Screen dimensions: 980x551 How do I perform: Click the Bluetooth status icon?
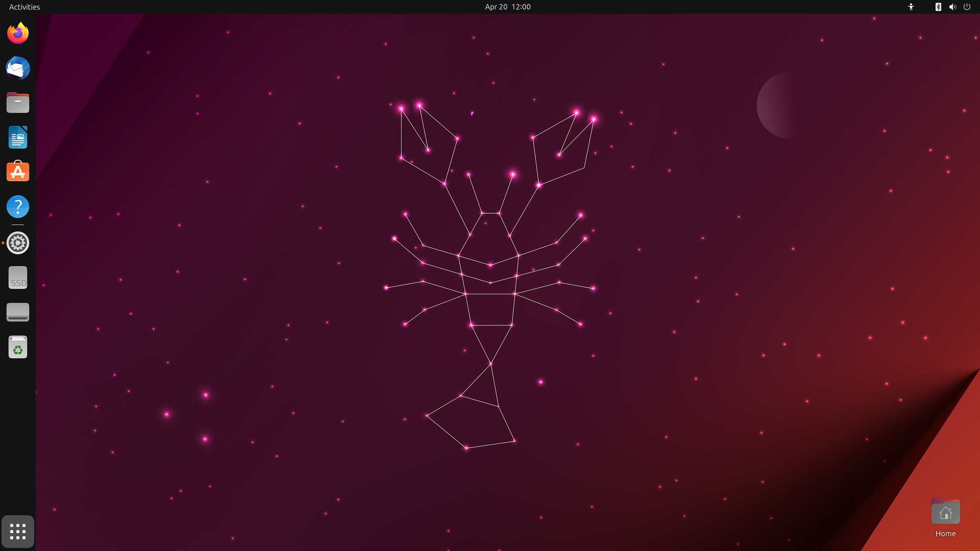tap(938, 7)
